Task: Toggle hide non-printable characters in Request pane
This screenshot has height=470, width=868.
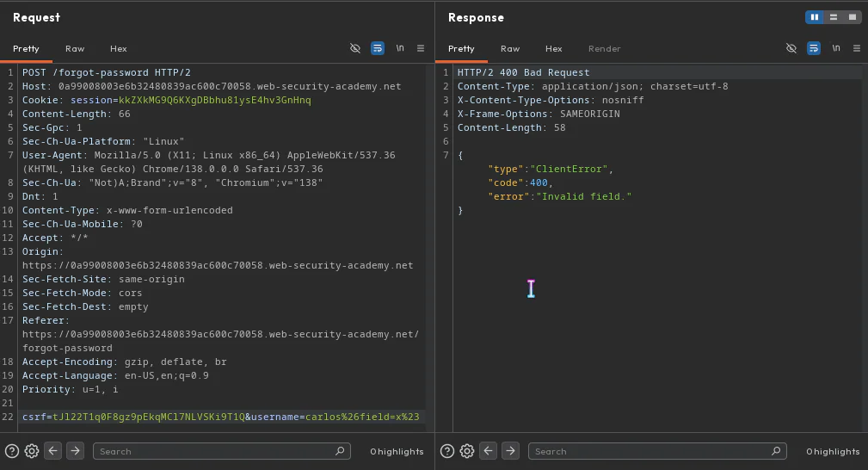Action: coord(354,48)
